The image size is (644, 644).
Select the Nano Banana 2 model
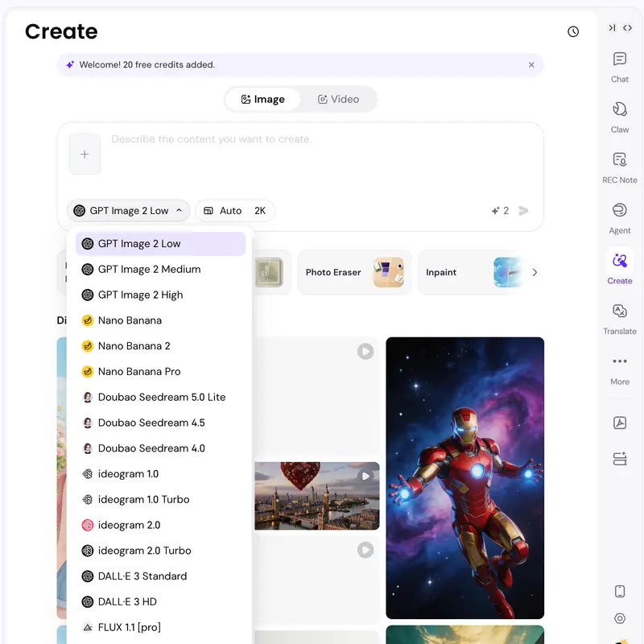pyautogui.click(x=160, y=346)
